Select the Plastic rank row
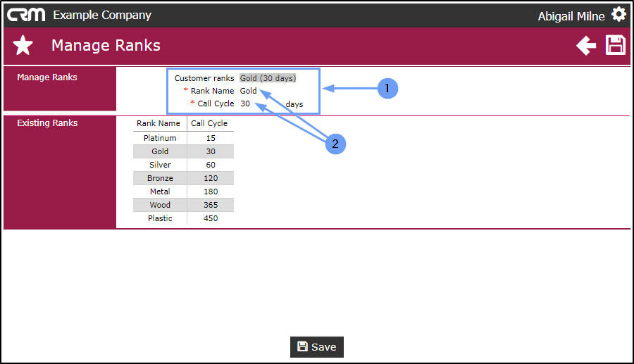The width and height of the screenshot is (634, 364). pos(183,218)
